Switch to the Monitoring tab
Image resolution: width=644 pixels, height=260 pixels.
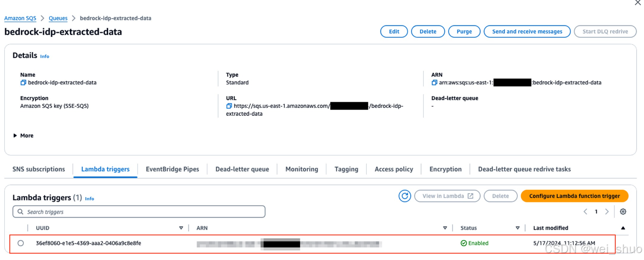[302, 169]
